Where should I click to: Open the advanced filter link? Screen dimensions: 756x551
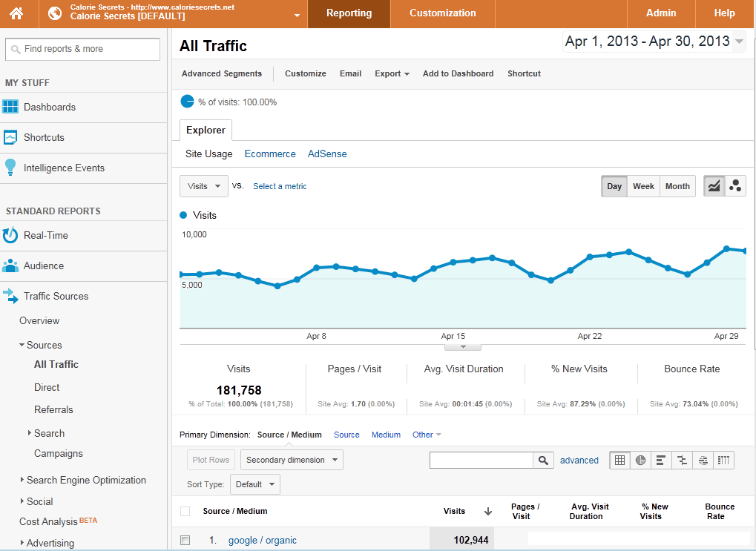pos(579,461)
